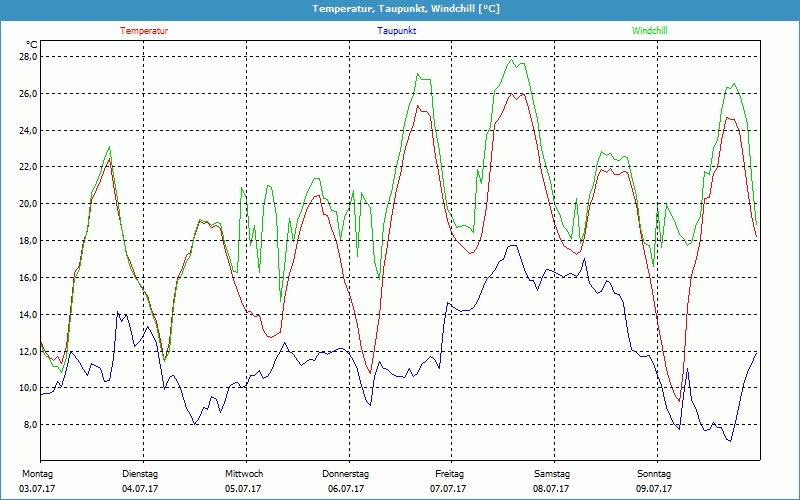The height and width of the screenshot is (500, 800).
Task: Click the 18,0 y-axis value
Action: click(x=28, y=240)
